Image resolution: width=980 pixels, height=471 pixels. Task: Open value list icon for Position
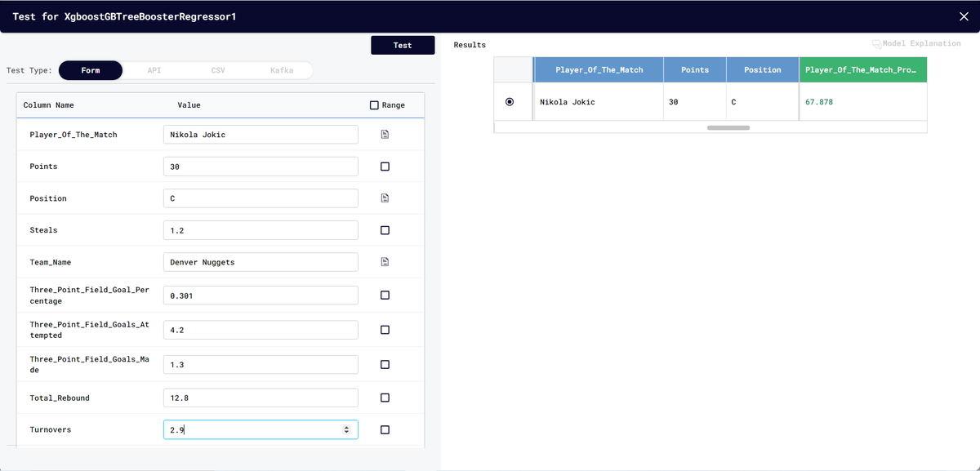(385, 198)
